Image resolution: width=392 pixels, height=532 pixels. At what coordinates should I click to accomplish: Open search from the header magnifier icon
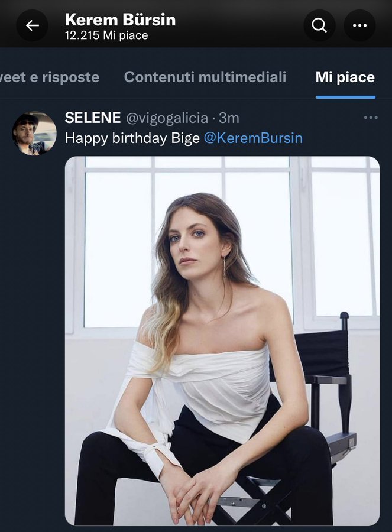319,25
